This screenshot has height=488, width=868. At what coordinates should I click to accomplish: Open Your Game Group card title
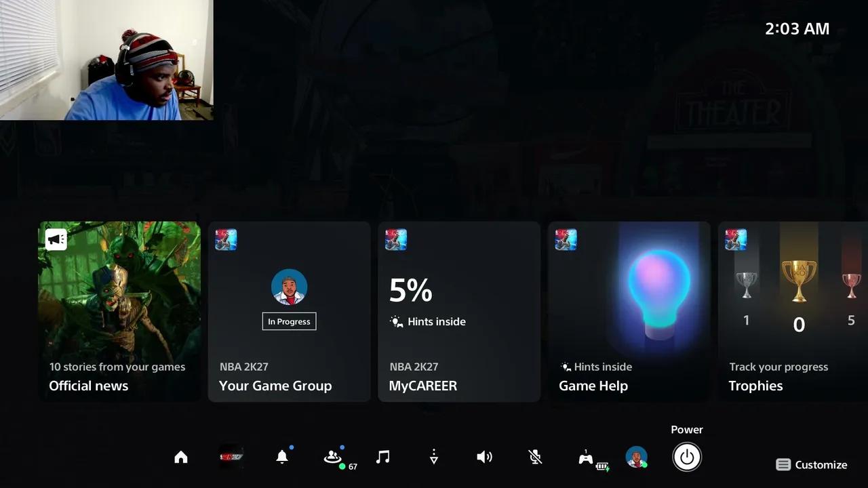(x=275, y=386)
